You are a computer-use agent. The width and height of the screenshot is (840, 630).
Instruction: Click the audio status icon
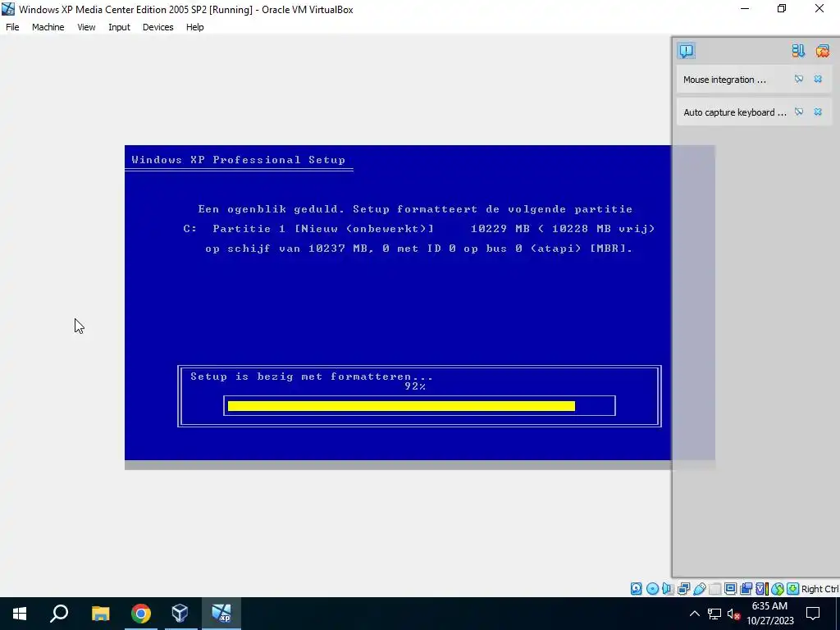click(x=668, y=589)
